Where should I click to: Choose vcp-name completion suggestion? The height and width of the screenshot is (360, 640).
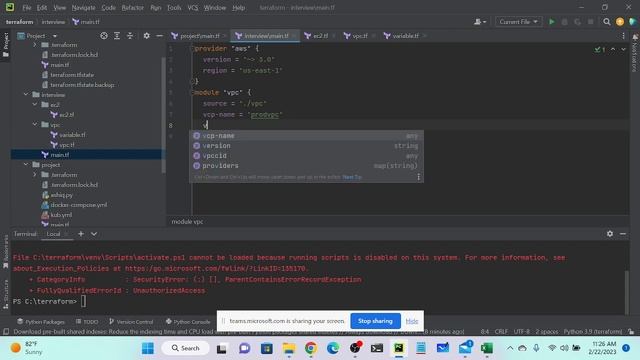(306, 136)
